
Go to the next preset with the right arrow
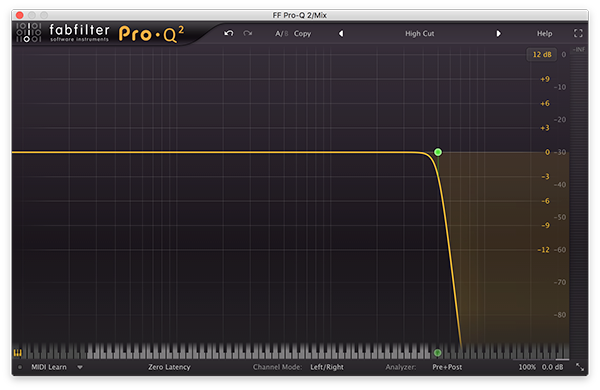coord(498,34)
